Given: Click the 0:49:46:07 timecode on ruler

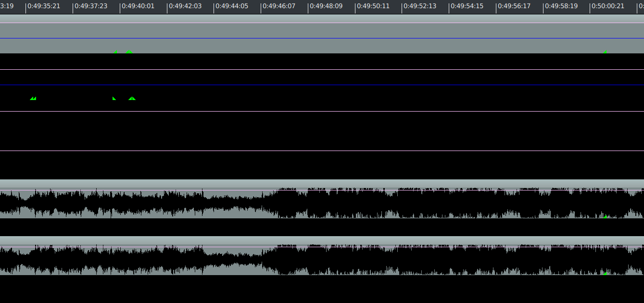Looking at the screenshot, I should tap(279, 6).
